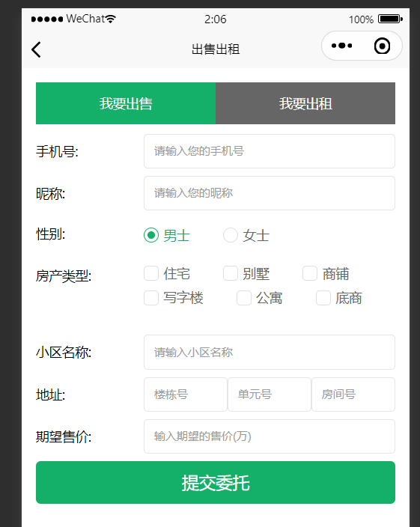Tap the 昵称: label
420x527 pixels.
[x=50, y=194]
